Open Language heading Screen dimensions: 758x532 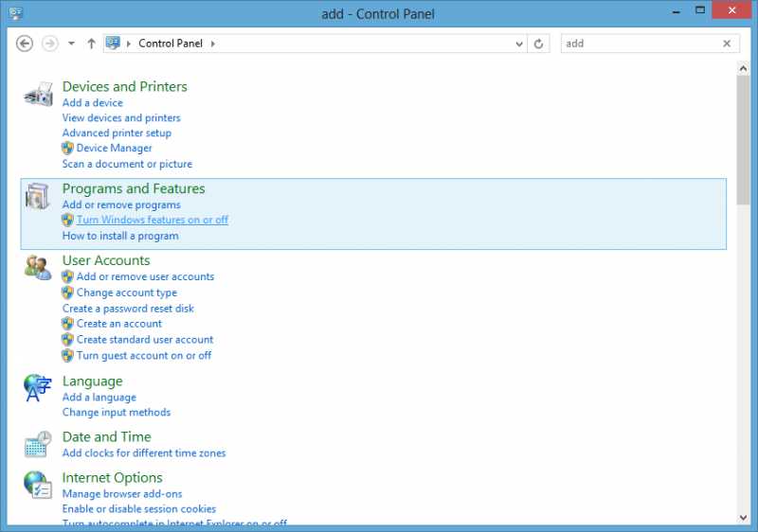(x=92, y=381)
